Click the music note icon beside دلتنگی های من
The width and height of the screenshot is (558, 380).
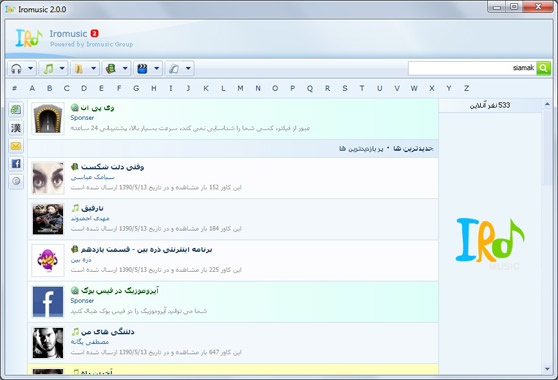click(x=74, y=332)
